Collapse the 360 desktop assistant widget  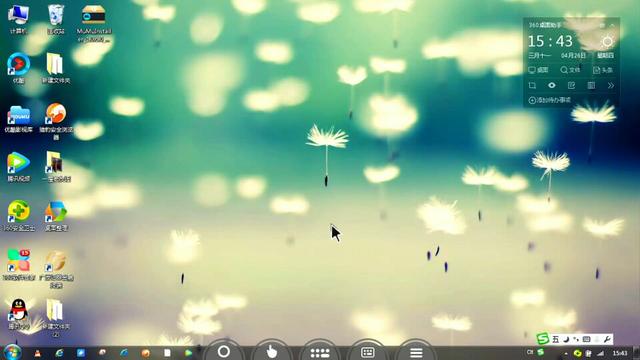(612, 25)
